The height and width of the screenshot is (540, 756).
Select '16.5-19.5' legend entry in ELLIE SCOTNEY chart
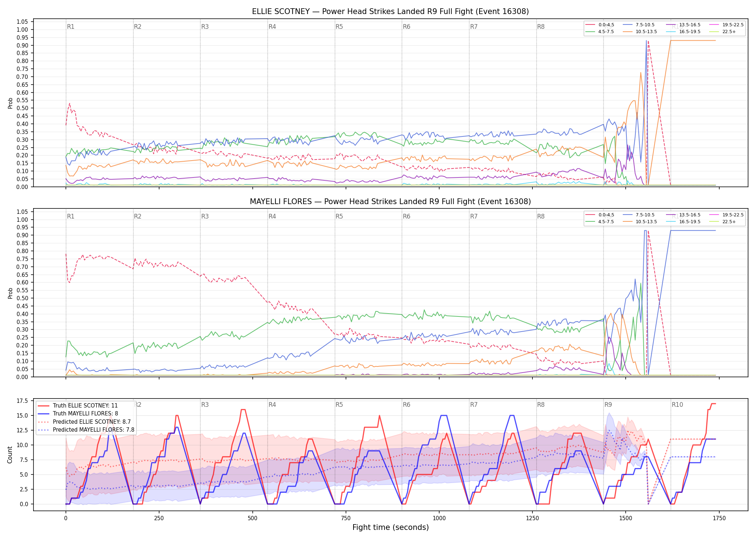point(683,32)
